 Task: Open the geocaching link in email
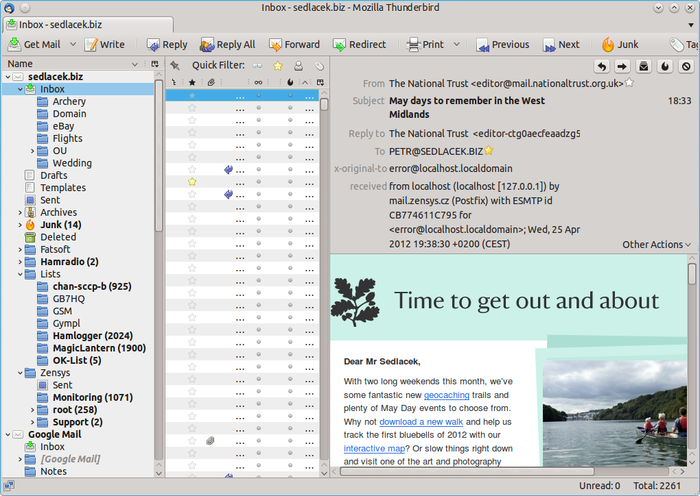pos(446,395)
